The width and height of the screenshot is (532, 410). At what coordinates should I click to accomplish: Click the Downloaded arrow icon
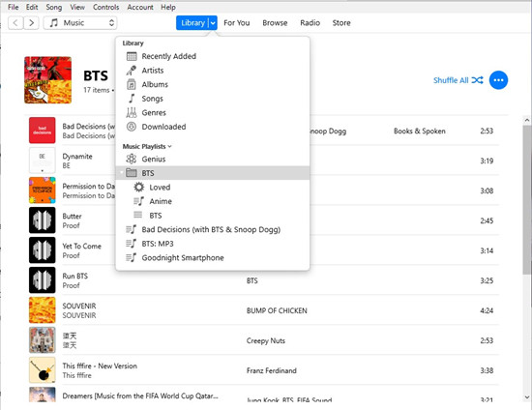click(132, 127)
